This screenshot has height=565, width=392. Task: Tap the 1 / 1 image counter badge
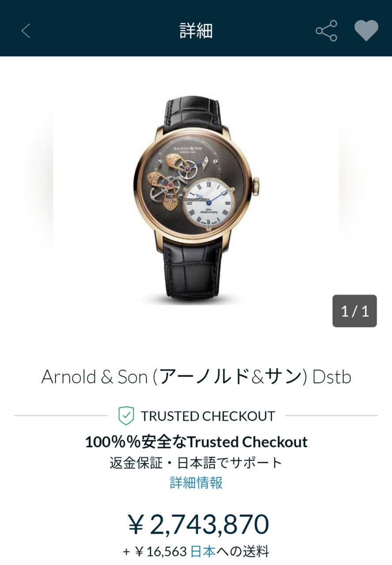pos(354,311)
